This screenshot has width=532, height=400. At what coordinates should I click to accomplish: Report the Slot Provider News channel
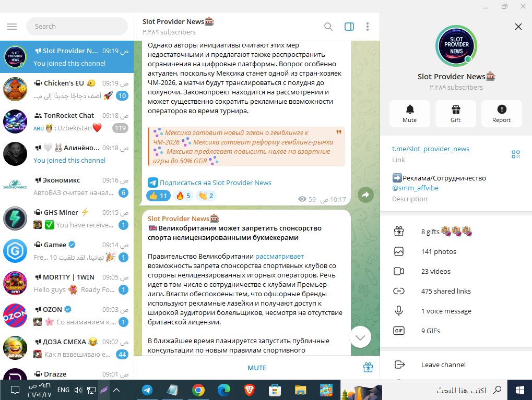(502, 114)
